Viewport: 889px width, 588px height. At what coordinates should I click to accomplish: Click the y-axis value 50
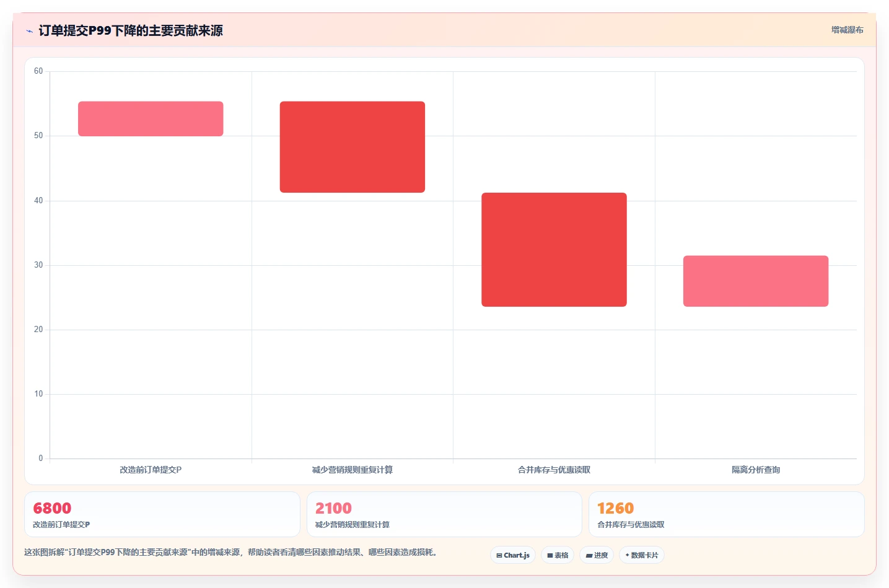click(x=38, y=136)
